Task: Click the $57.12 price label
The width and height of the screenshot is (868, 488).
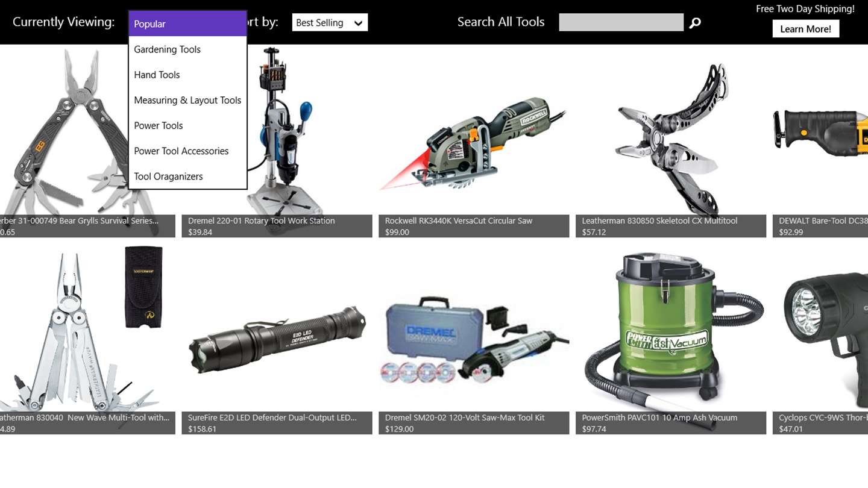Action: pyautogui.click(x=594, y=232)
